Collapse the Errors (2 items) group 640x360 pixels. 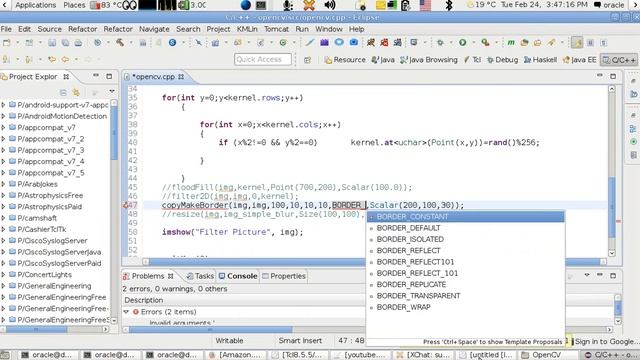127,312
